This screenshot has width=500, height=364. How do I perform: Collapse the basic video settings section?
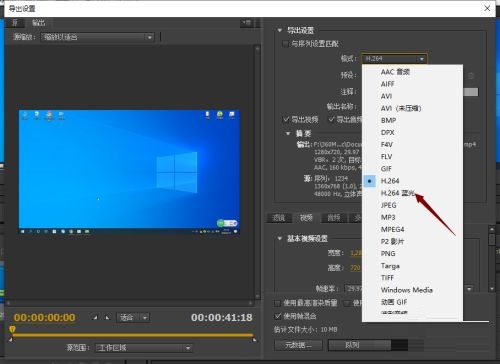coord(280,238)
